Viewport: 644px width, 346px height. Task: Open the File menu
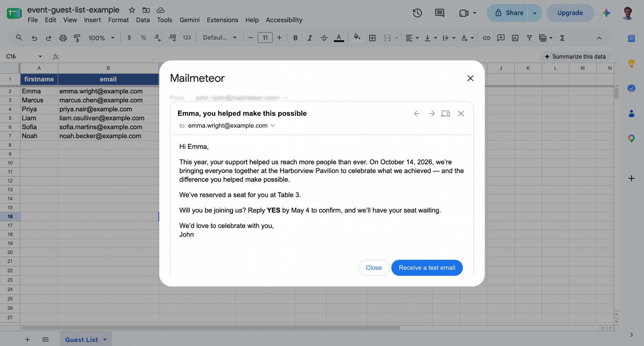tap(33, 20)
